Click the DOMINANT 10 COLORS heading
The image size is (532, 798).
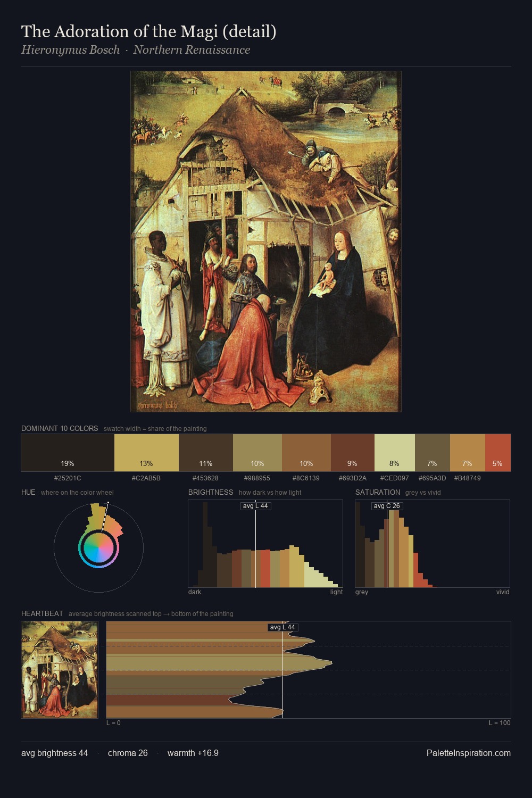[x=60, y=428]
